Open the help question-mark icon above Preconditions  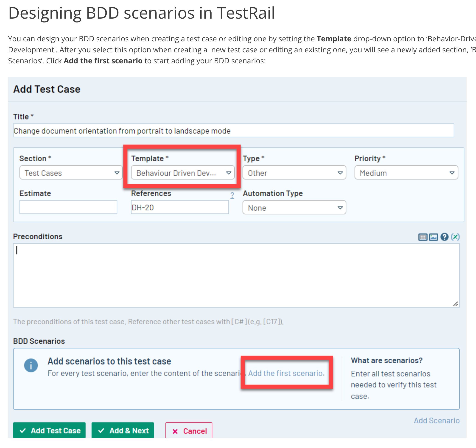pyautogui.click(x=444, y=237)
